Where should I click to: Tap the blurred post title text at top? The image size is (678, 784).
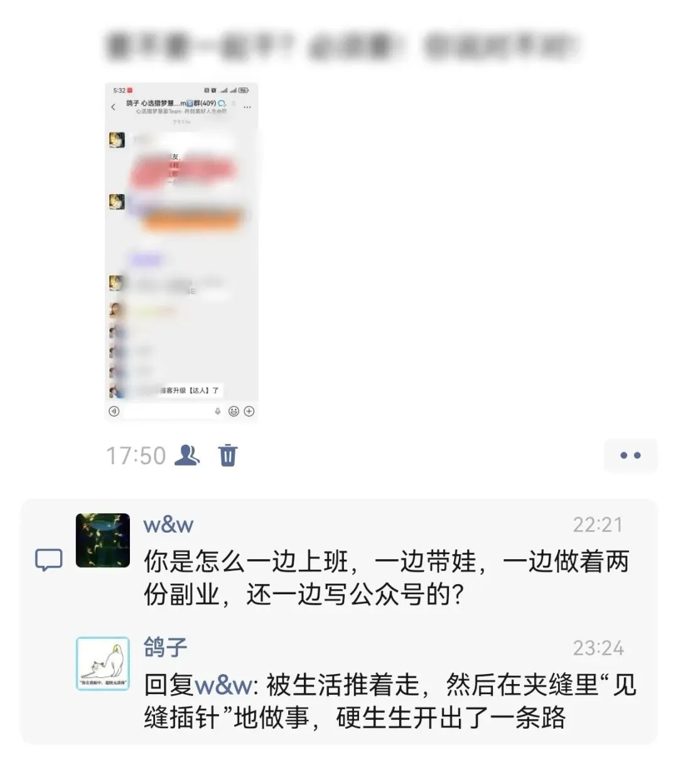(342, 46)
